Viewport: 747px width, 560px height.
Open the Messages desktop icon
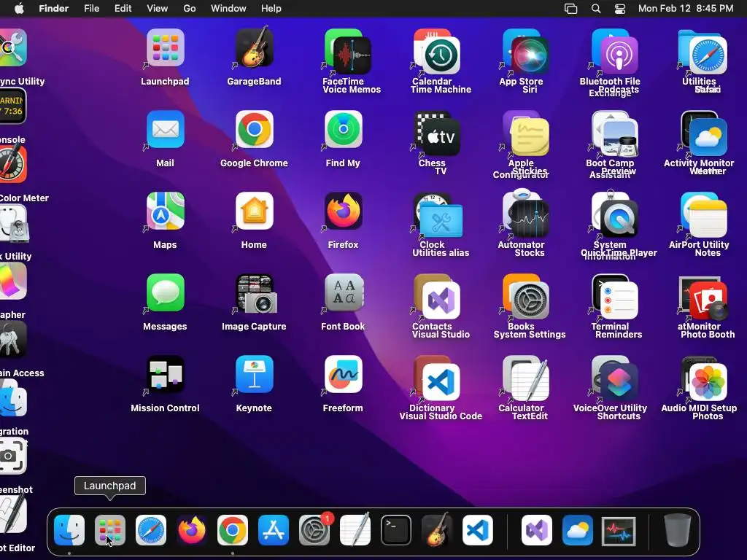165,293
